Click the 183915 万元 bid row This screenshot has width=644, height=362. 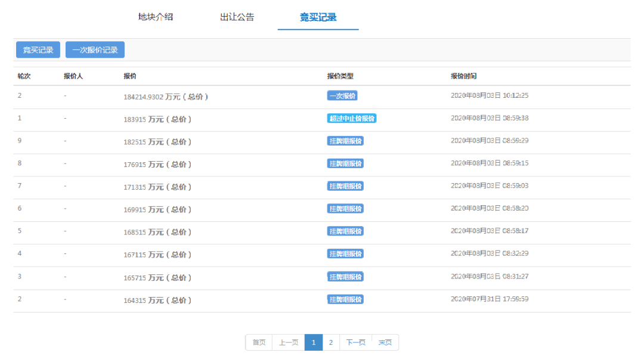(x=157, y=119)
